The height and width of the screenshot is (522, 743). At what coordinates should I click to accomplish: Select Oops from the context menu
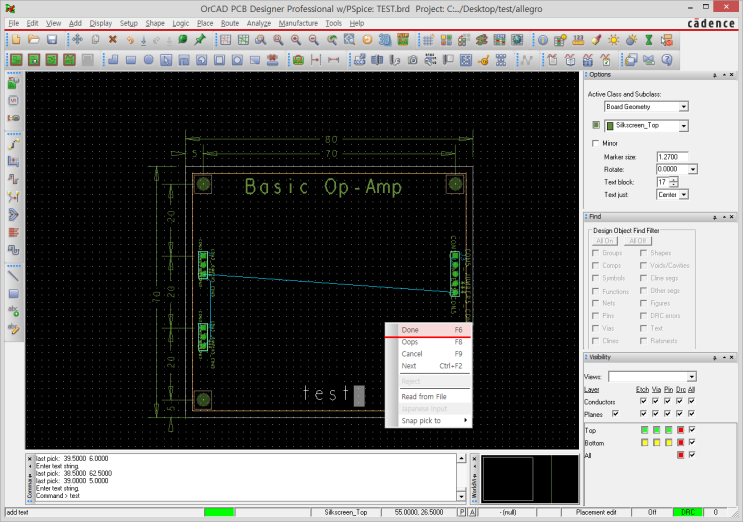point(410,342)
